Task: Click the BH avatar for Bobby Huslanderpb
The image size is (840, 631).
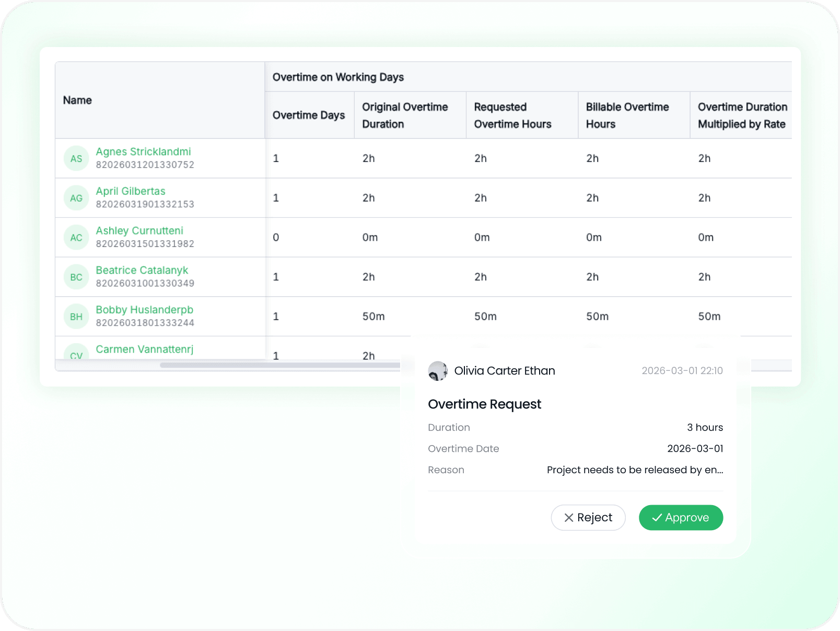Action: [x=76, y=317]
